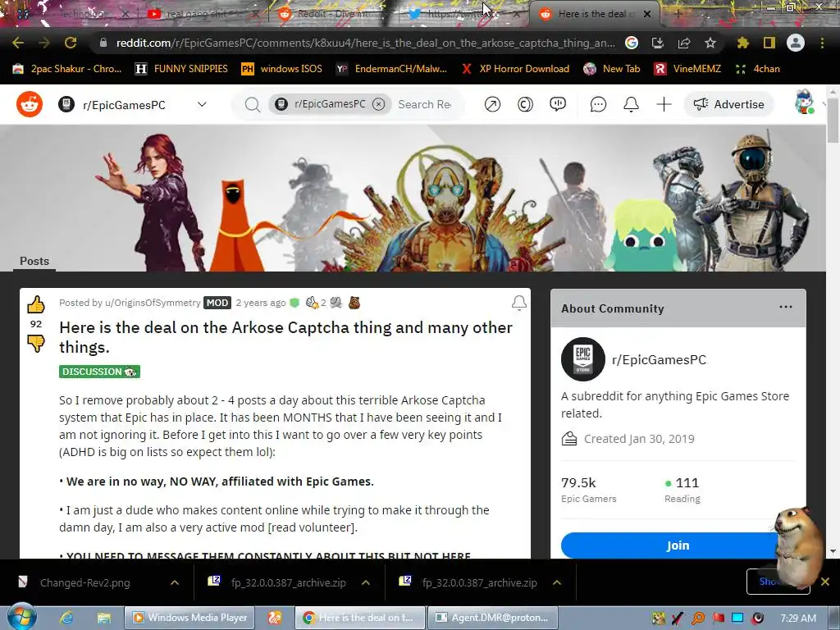Open the windows ISOS bookmark

point(282,69)
